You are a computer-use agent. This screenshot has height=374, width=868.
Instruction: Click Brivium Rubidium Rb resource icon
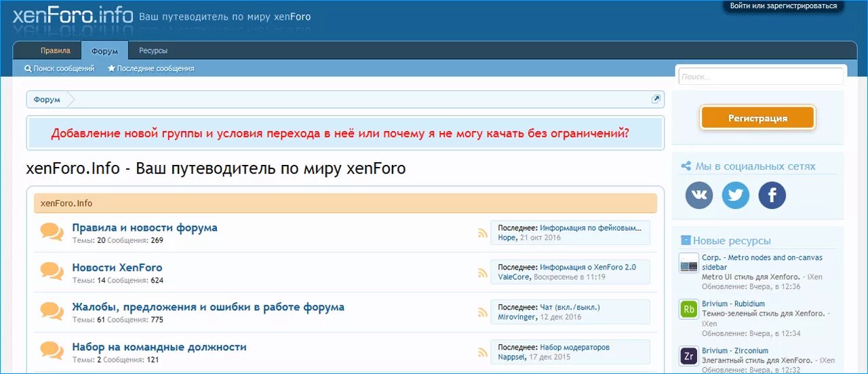tap(689, 310)
